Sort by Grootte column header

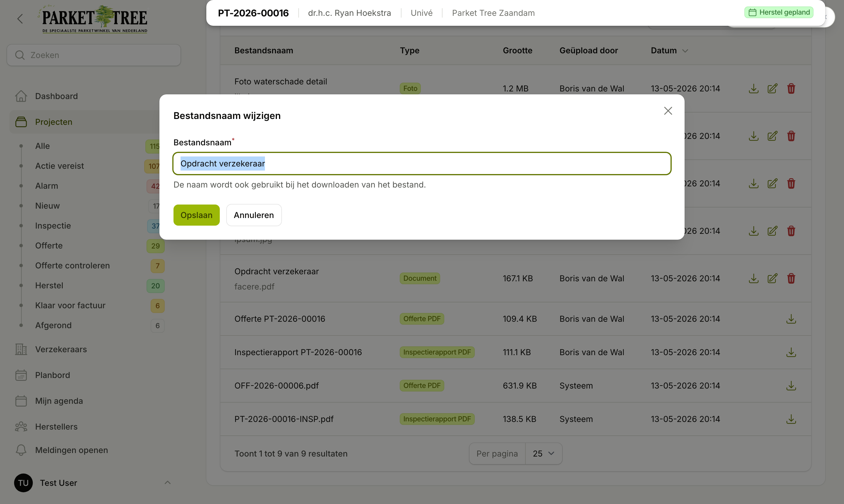coord(517,50)
